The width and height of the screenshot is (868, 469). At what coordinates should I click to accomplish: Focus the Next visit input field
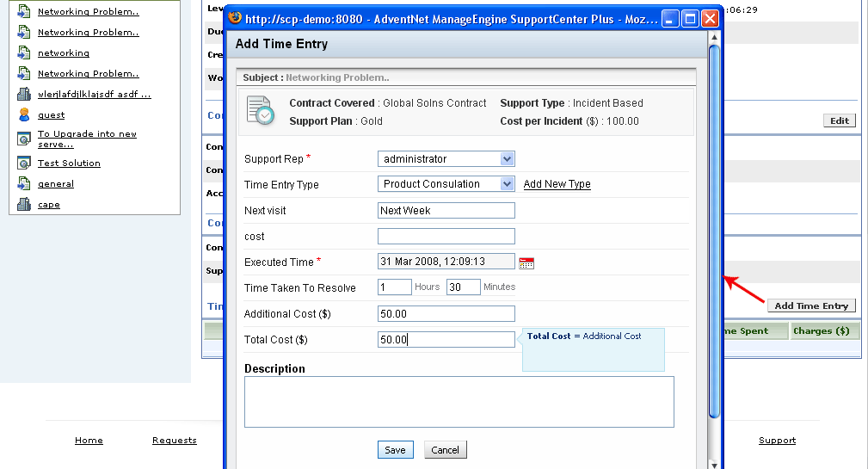(446, 211)
